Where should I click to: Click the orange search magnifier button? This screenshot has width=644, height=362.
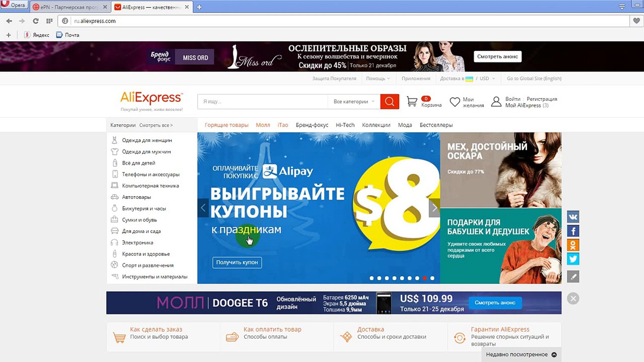click(389, 102)
